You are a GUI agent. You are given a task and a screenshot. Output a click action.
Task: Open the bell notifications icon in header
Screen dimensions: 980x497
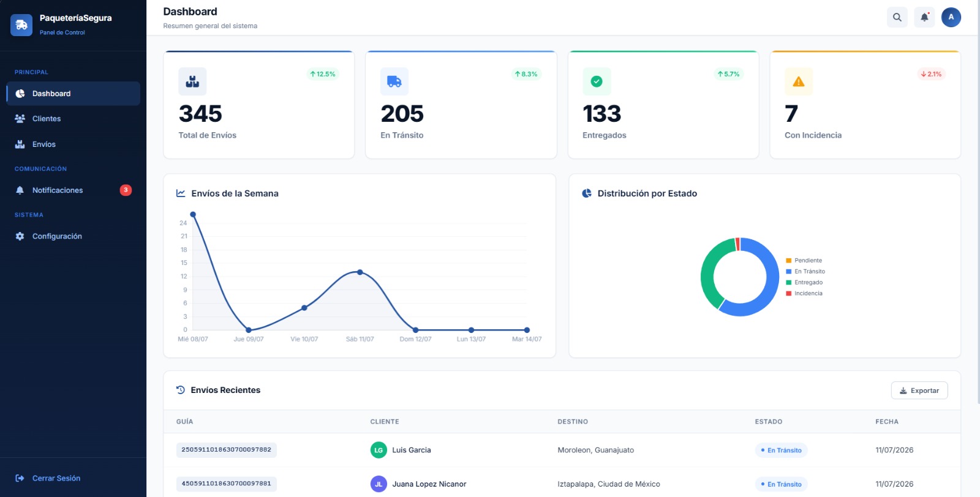924,17
